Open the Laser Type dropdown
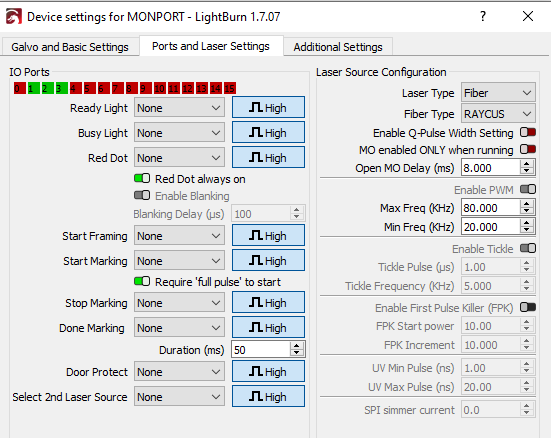 (498, 93)
